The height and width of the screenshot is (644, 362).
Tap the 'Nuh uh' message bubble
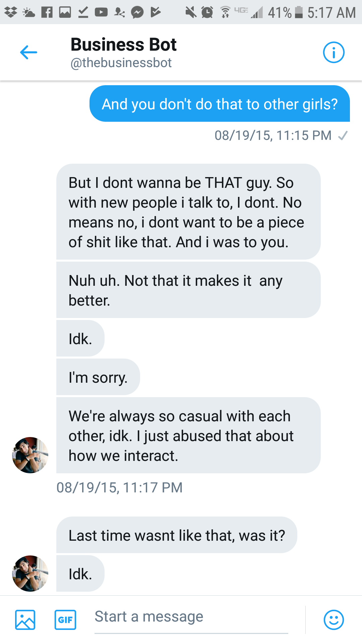188,290
